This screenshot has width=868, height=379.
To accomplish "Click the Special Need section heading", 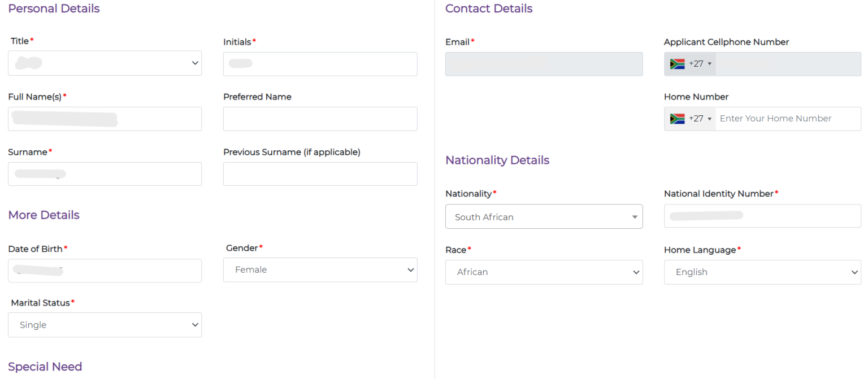I will (x=45, y=367).
